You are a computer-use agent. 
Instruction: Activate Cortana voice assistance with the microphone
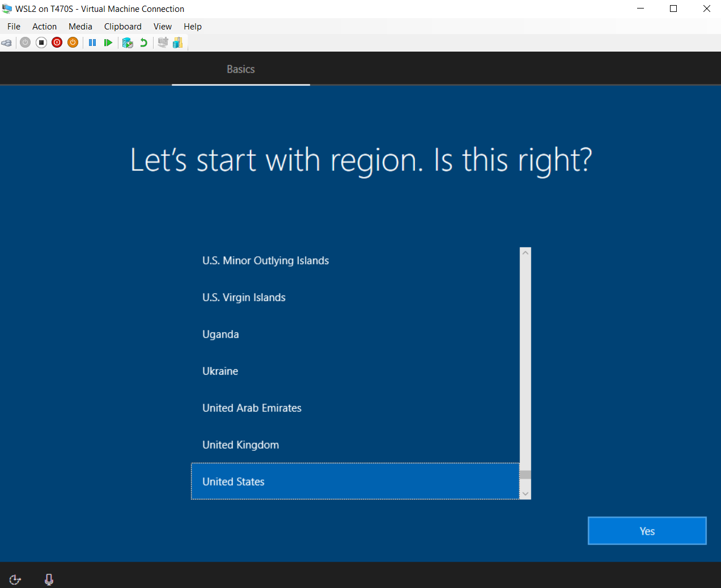49,579
